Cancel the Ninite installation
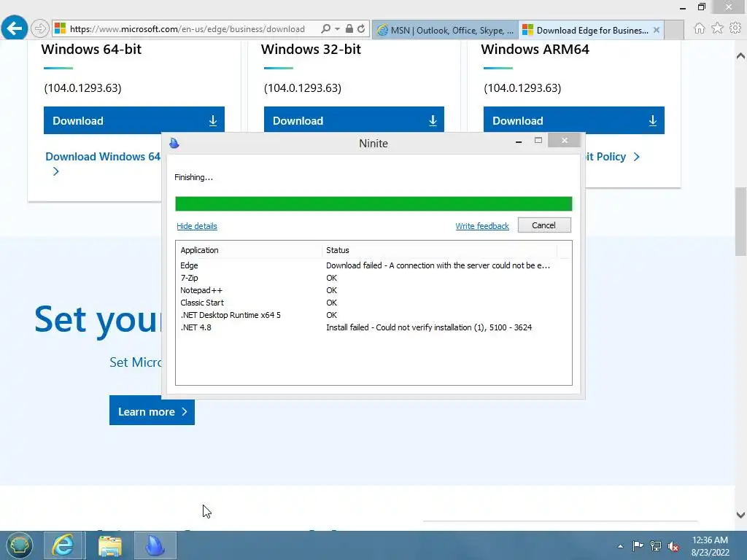 point(544,225)
